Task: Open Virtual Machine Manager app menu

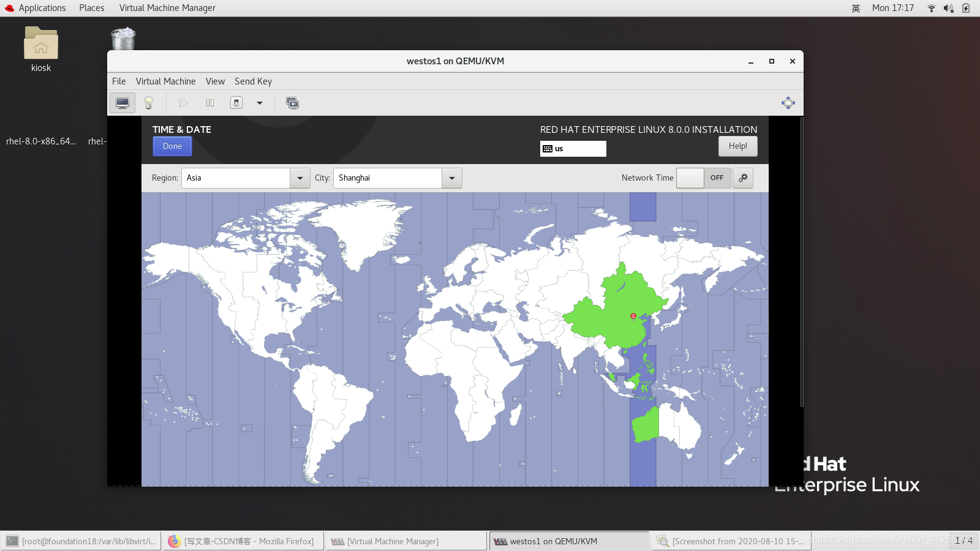Action: click(167, 8)
